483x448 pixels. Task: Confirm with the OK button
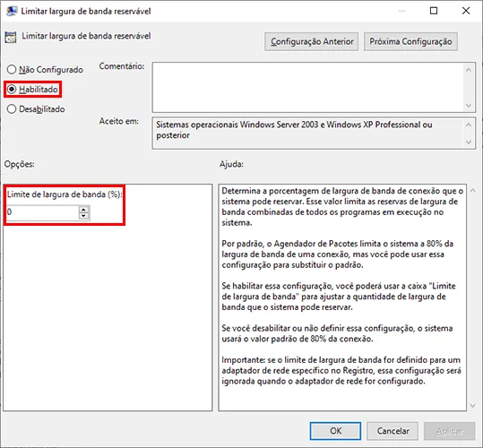pyautogui.click(x=335, y=431)
